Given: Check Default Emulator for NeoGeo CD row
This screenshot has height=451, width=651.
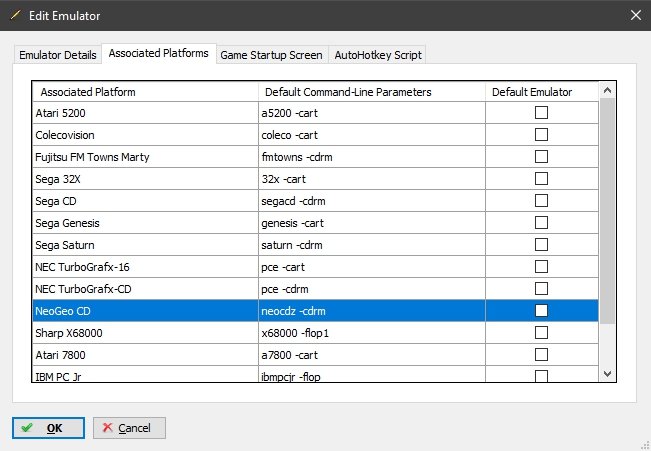Looking at the screenshot, I should coord(541,311).
